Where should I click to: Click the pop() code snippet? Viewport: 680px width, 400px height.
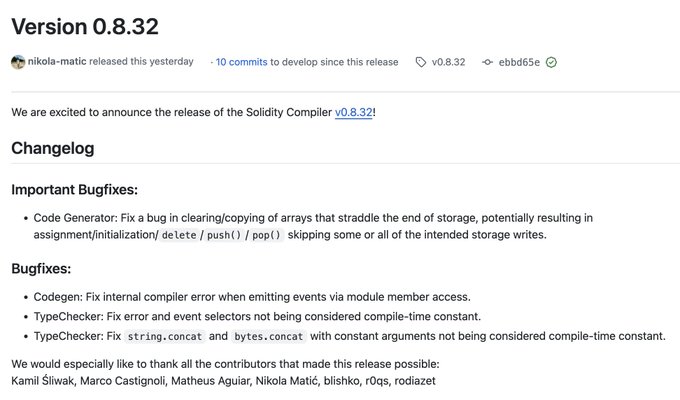point(268,234)
